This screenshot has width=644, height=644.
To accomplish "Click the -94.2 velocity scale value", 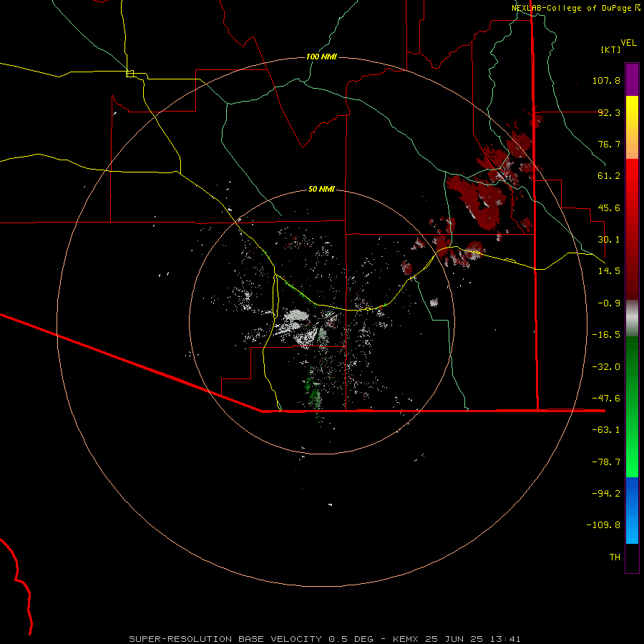I will 606,494.
